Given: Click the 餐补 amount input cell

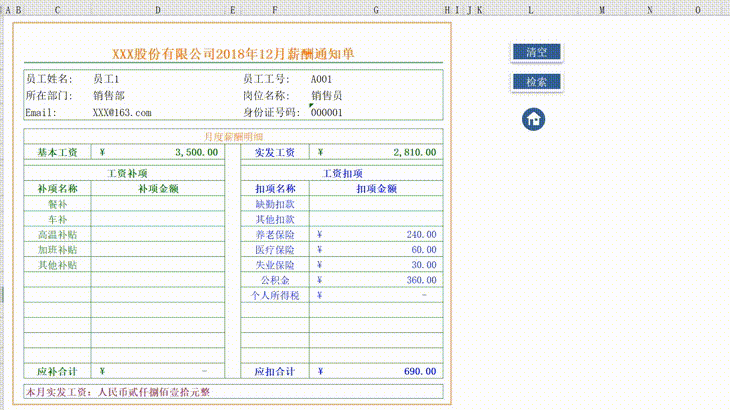Looking at the screenshot, I should [158, 204].
